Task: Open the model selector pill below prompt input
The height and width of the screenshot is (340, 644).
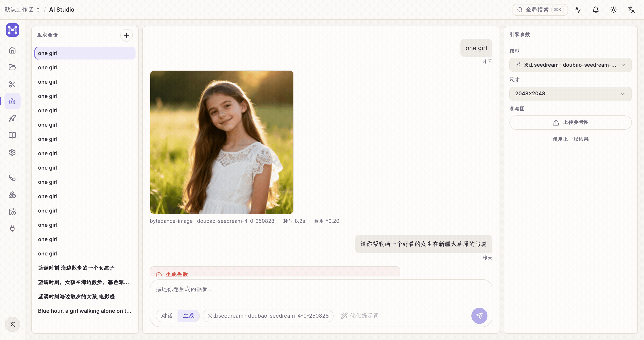Action: point(268,316)
